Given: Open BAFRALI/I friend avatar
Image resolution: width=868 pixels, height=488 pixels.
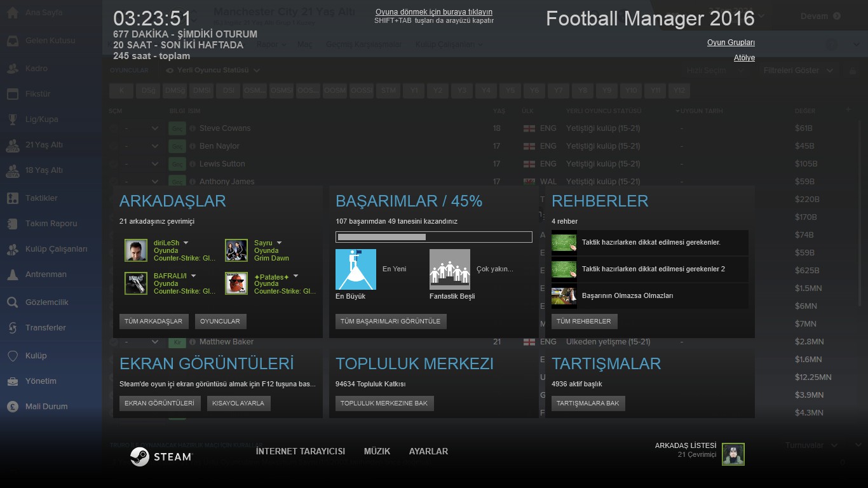Looking at the screenshot, I should coord(136,283).
